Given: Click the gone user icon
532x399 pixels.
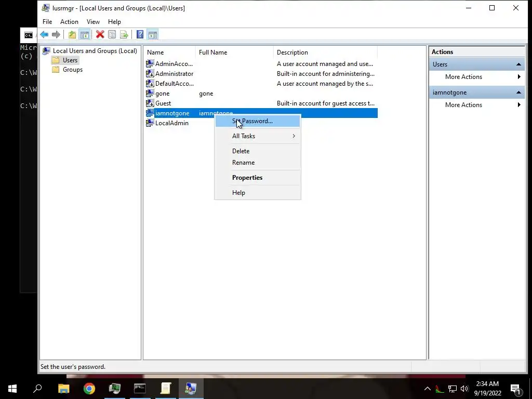Looking at the screenshot, I should click(x=150, y=94).
